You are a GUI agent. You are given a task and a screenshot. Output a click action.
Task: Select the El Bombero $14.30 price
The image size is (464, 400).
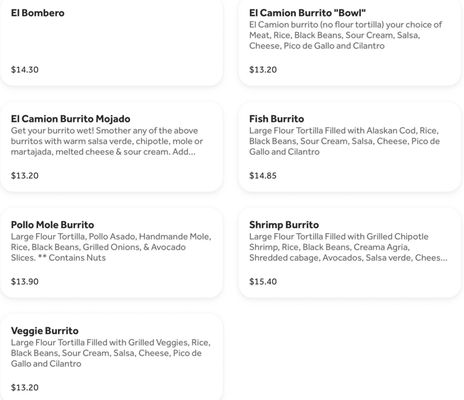point(25,70)
